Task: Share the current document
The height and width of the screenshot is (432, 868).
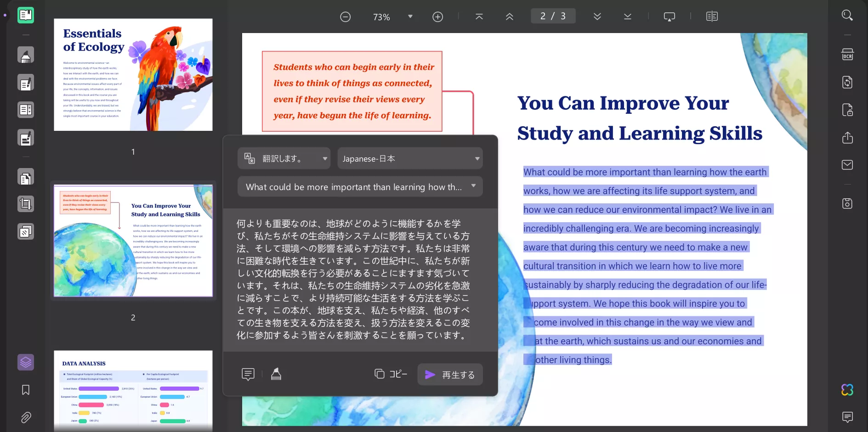Action: tap(847, 138)
